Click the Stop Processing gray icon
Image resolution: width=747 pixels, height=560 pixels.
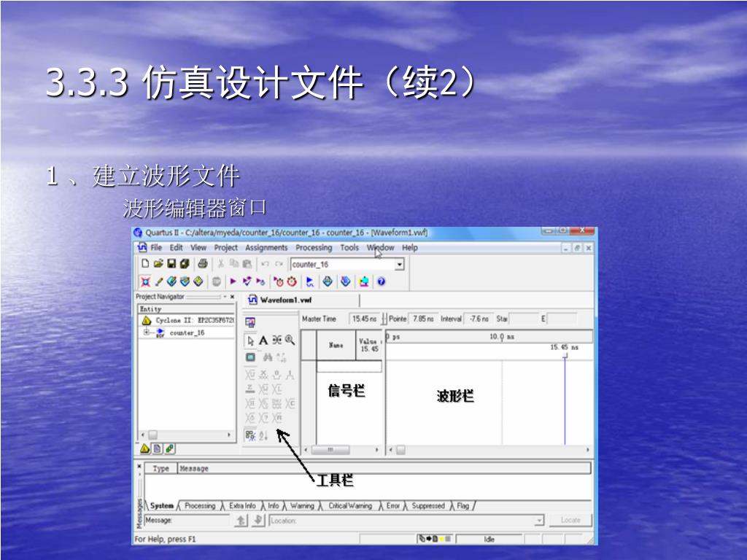pos(216,281)
